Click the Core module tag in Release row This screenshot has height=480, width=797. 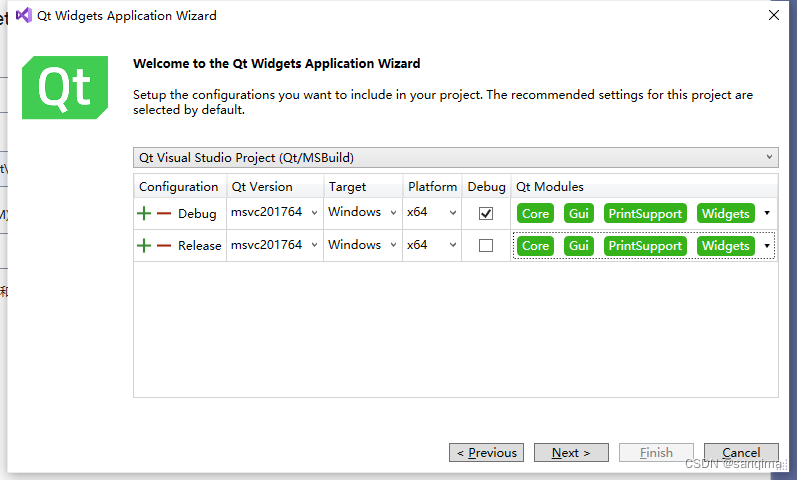535,246
